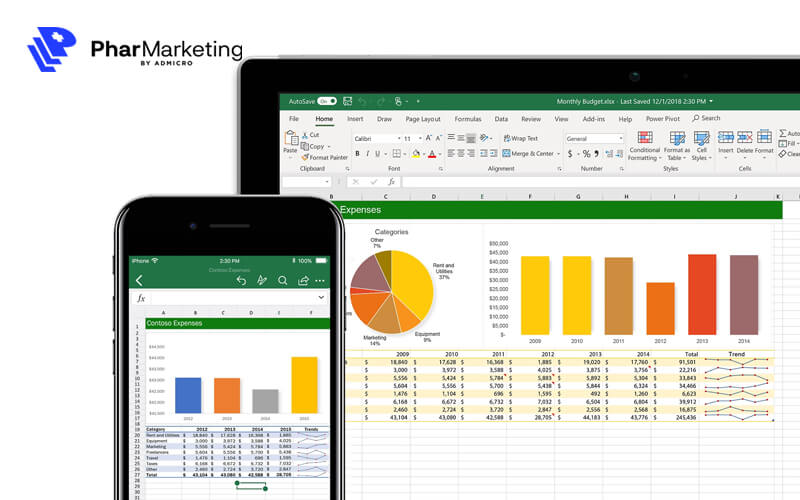Screen dimensions: 800x500
Task: Go to the Page Layout tab
Action: pos(423,119)
